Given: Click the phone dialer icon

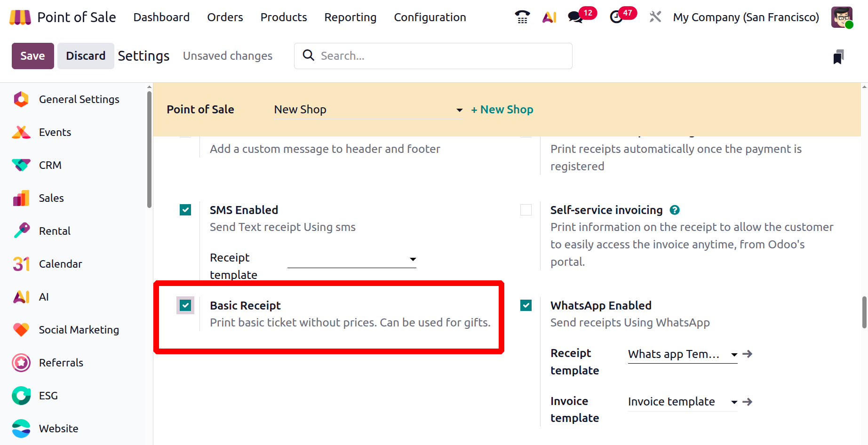Looking at the screenshot, I should point(522,17).
